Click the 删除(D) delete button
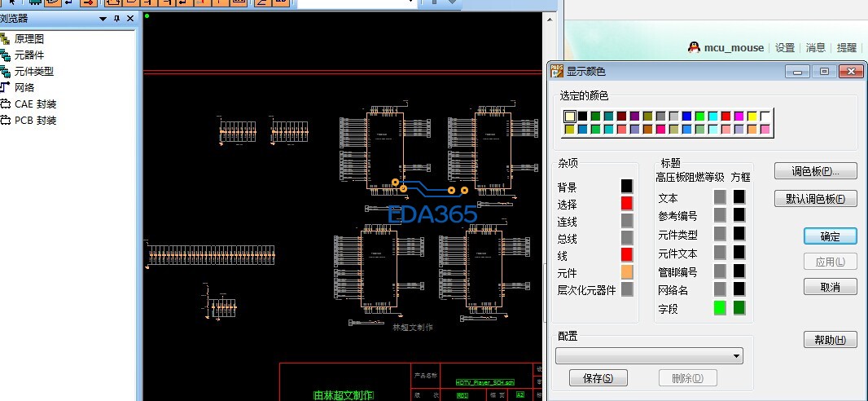Viewport: 868px width, 401px height. (687, 378)
